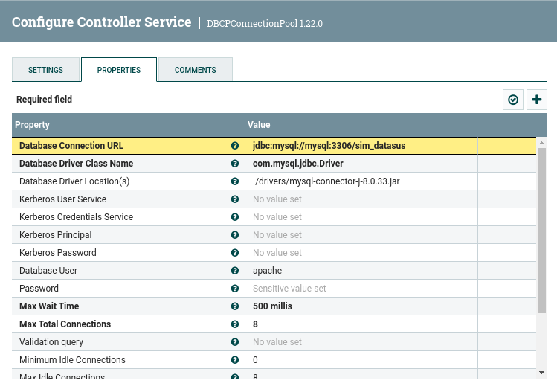Click help icon for Password property
Image resolution: width=557 pixels, height=392 pixels.
(x=235, y=289)
